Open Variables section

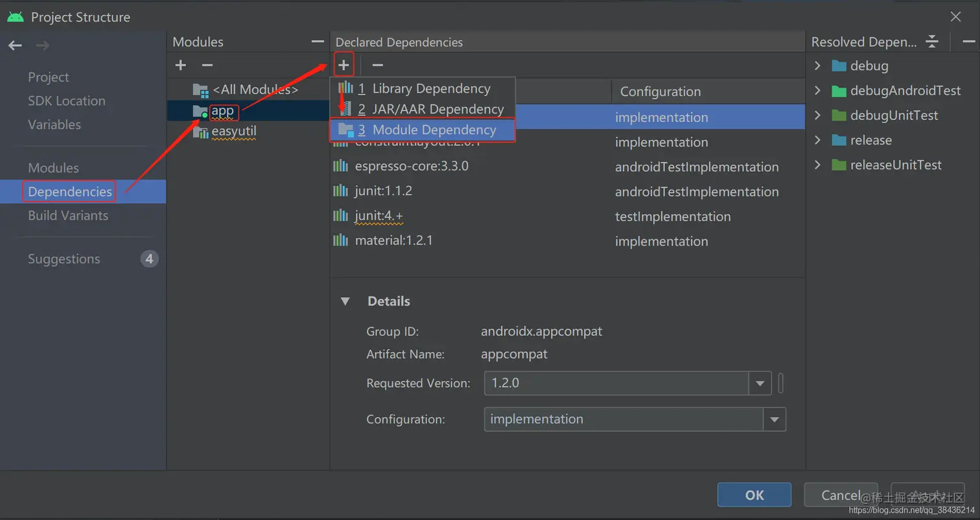point(54,124)
